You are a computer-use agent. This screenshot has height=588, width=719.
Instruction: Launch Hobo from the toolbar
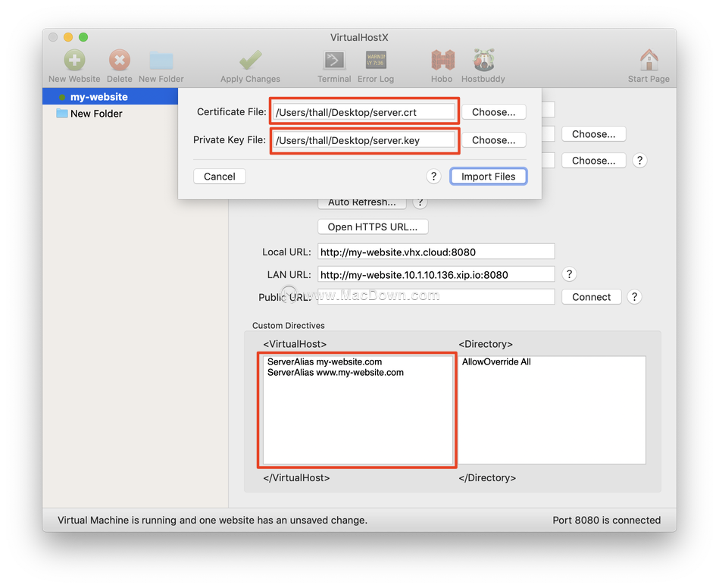(x=442, y=60)
